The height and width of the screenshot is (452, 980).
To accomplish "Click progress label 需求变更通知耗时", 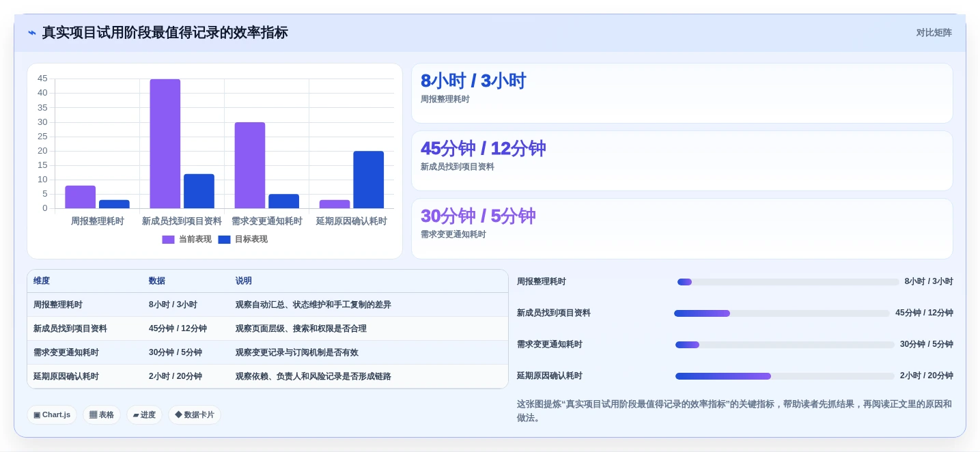I will coord(550,345).
